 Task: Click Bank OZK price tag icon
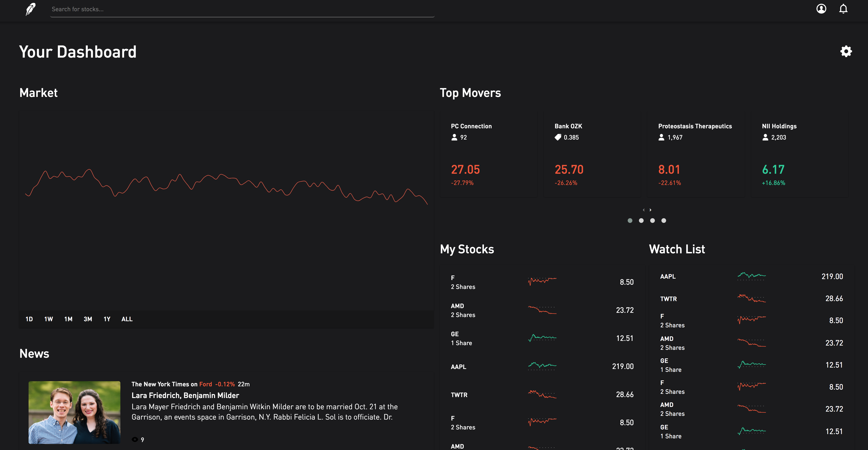(558, 137)
